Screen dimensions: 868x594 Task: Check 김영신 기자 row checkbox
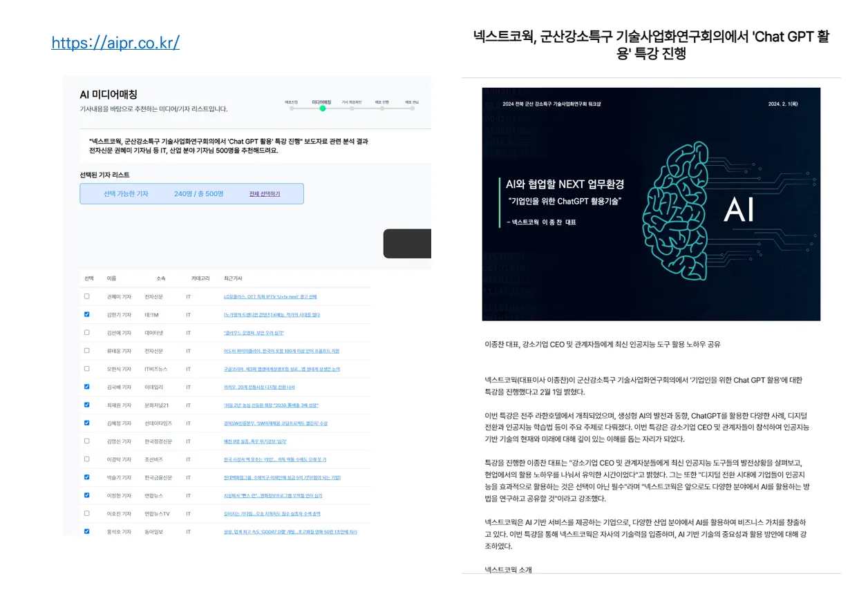(87, 441)
